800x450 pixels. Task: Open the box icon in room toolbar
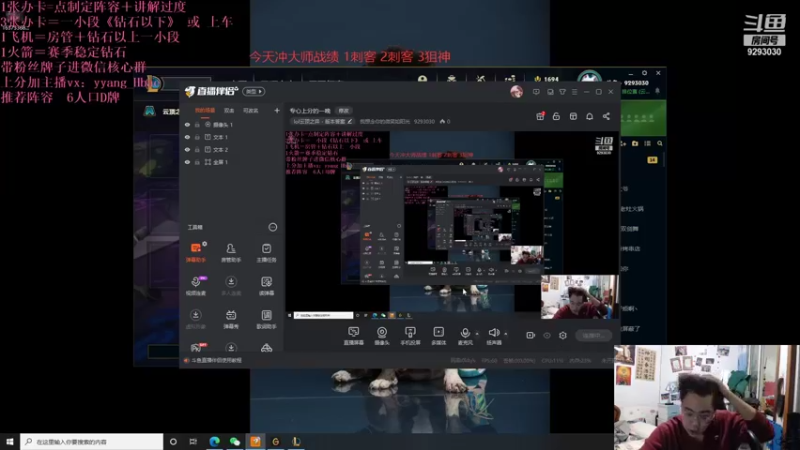tap(573, 116)
